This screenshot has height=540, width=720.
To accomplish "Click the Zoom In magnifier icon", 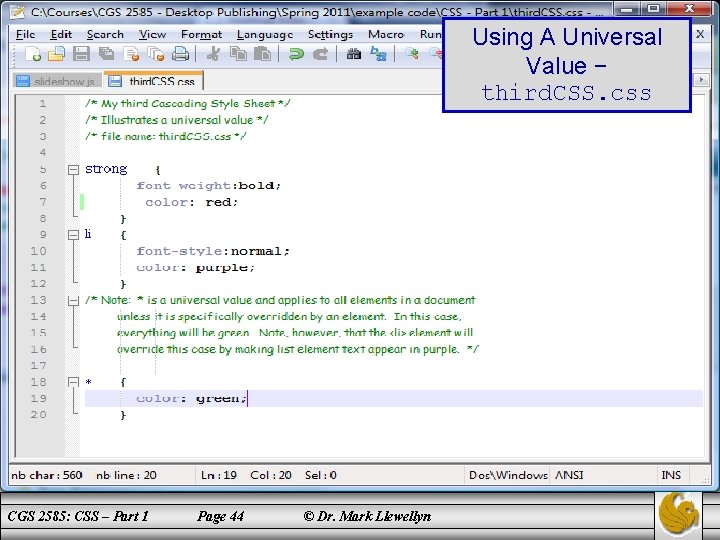I will coord(411,54).
